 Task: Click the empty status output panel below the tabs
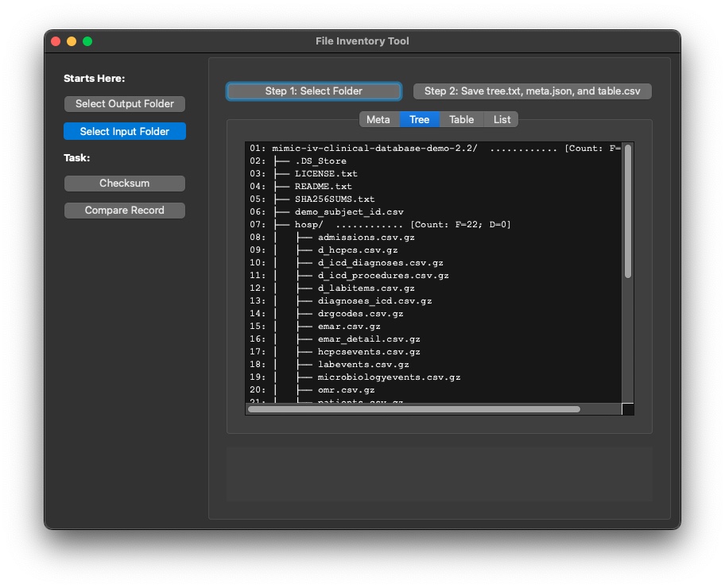[440, 474]
